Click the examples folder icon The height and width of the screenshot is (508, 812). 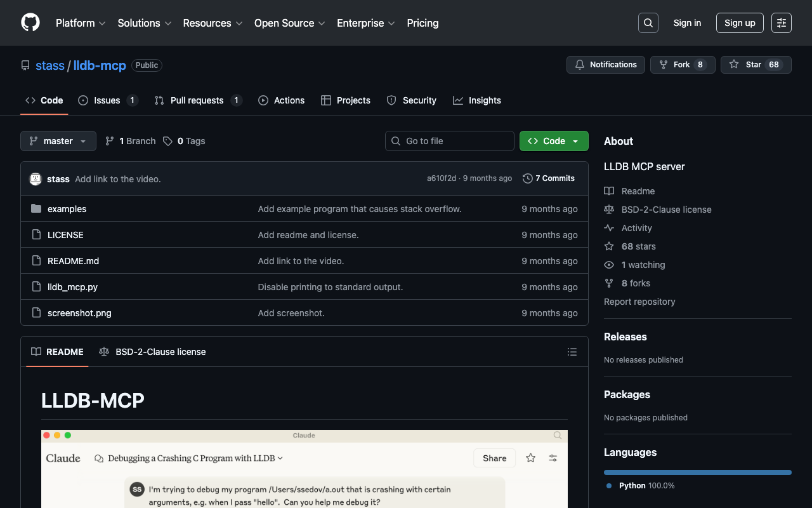point(36,209)
